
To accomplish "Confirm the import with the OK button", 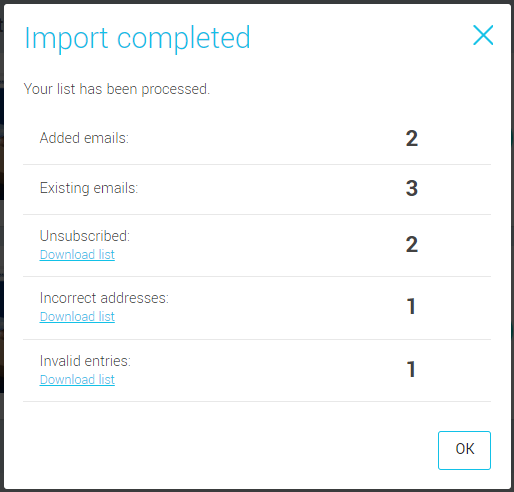I will 464,450.
